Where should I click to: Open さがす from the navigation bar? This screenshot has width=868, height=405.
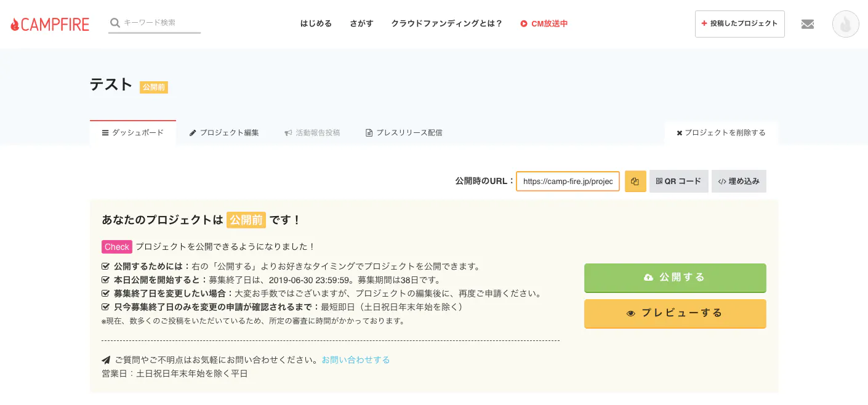click(361, 23)
